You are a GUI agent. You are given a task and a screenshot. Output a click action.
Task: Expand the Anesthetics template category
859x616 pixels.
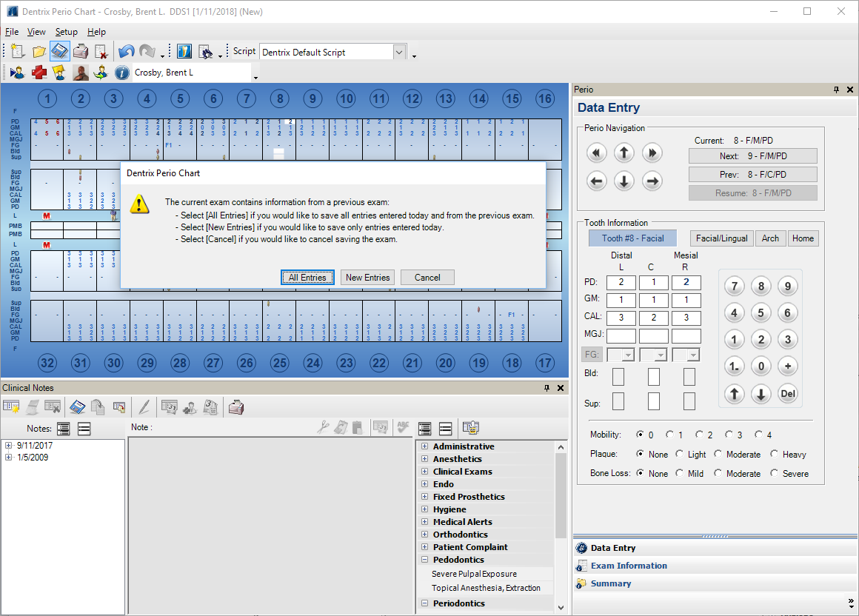424,459
